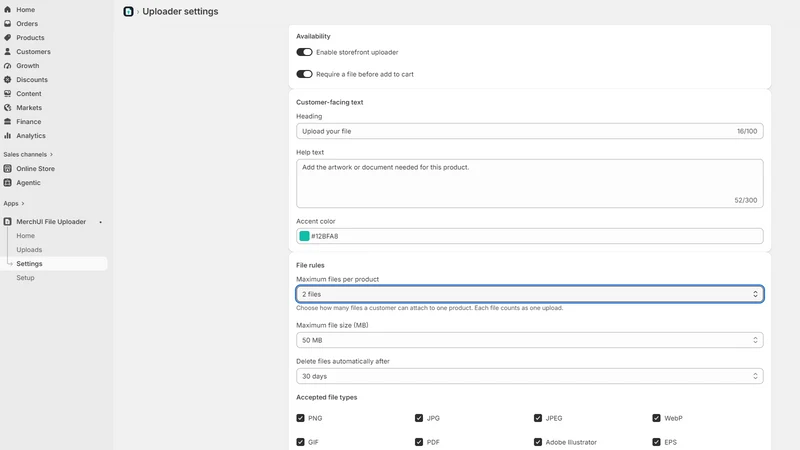Click the Home icon in sidebar

click(8, 10)
